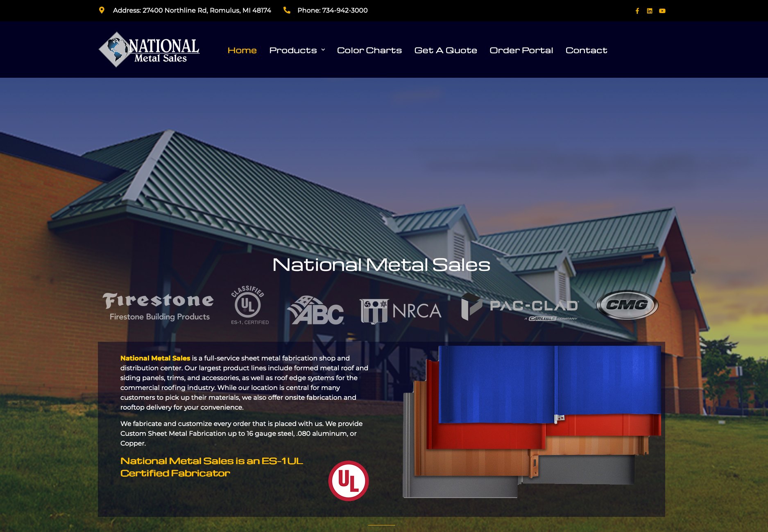
Task: Open the Color Charts page
Action: 369,50
